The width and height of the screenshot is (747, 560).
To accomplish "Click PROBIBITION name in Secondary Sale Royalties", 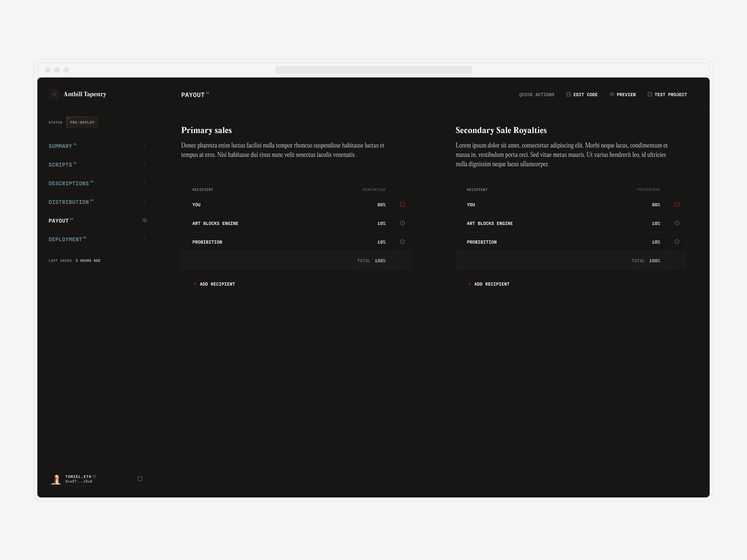I will [x=482, y=242].
